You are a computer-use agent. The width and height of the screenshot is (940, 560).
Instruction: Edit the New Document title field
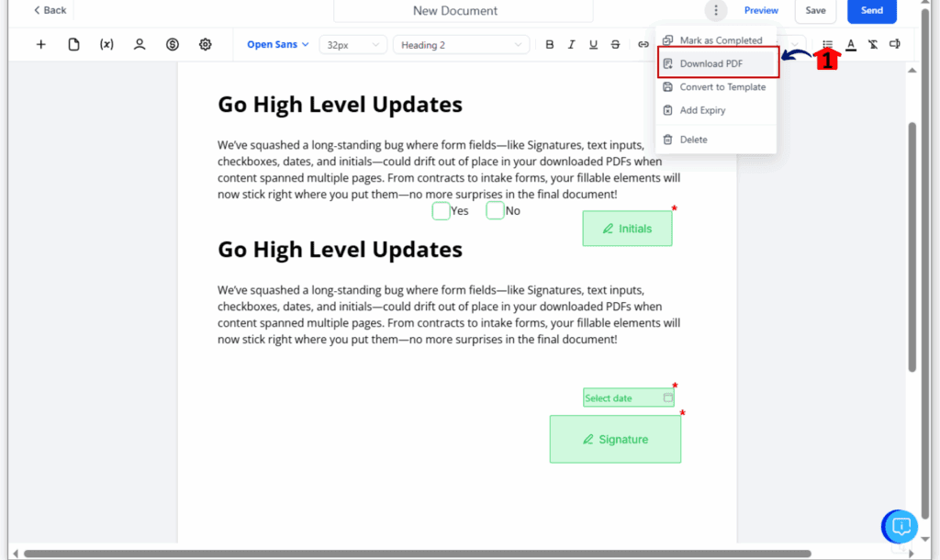pyautogui.click(x=464, y=10)
